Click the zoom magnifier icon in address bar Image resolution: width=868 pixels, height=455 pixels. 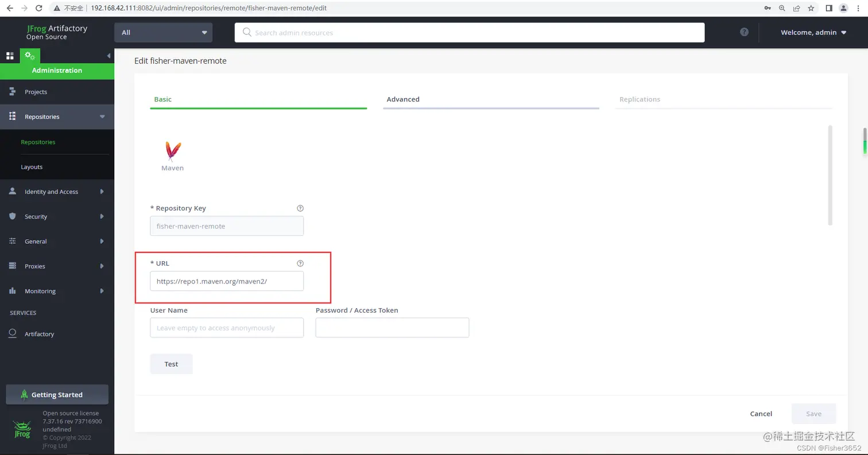coord(782,8)
